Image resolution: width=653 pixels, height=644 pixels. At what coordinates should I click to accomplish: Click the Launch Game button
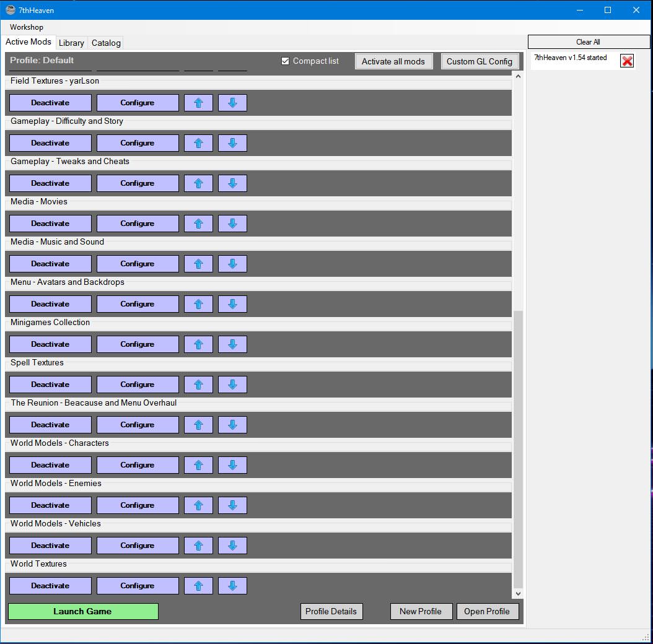point(83,612)
